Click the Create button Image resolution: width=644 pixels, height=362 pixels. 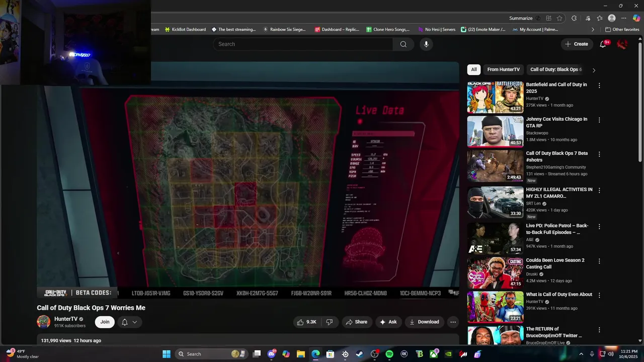(x=577, y=44)
